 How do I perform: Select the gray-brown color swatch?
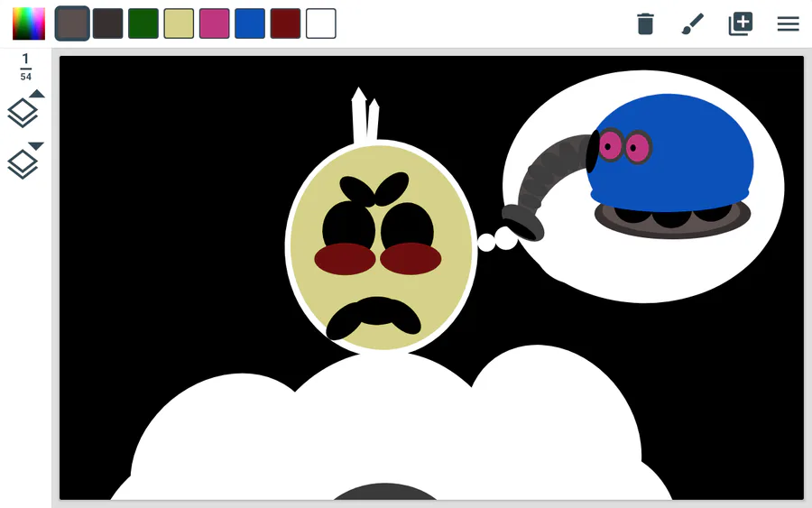pyautogui.click(x=72, y=23)
